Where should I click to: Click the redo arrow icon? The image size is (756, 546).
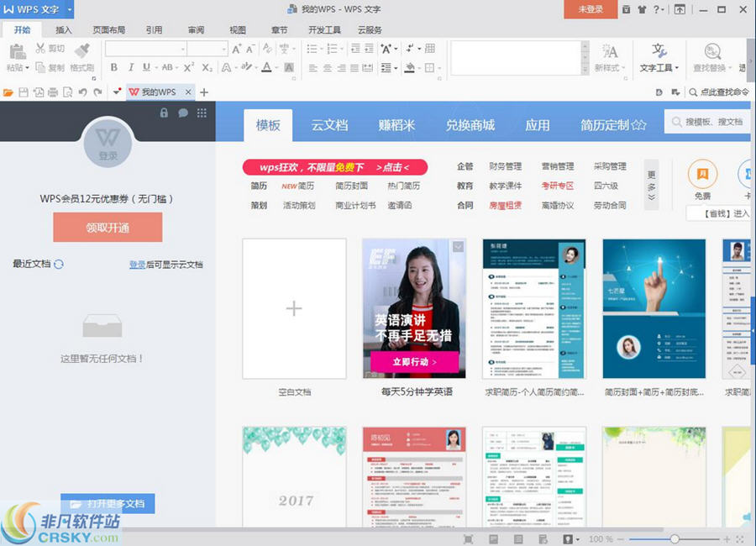[98, 92]
